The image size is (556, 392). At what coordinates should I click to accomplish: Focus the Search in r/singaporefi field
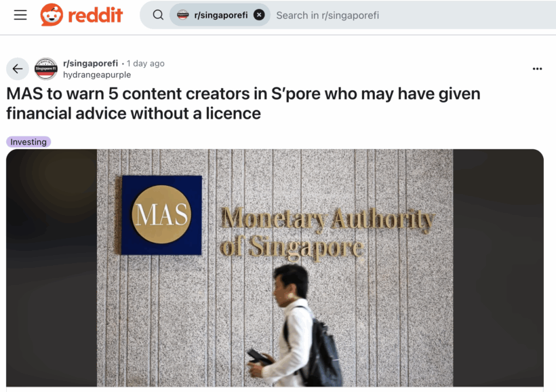tap(412, 15)
